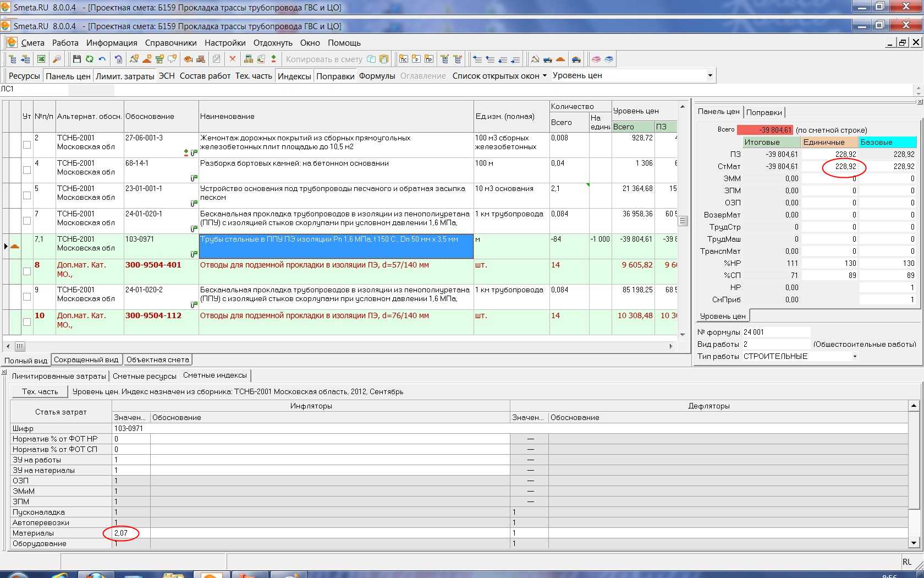
Task: Click the № формулы field with 24 001
Action: tap(776, 332)
